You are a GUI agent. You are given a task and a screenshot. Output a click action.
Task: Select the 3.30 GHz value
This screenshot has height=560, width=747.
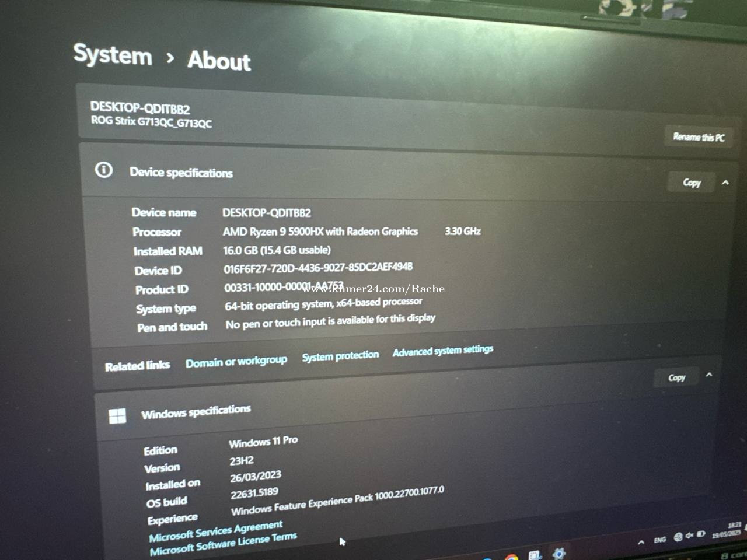click(463, 231)
